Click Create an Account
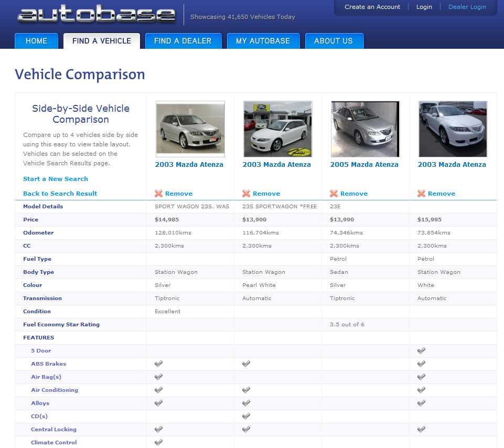This screenshot has width=504, height=448. (x=372, y=7)
